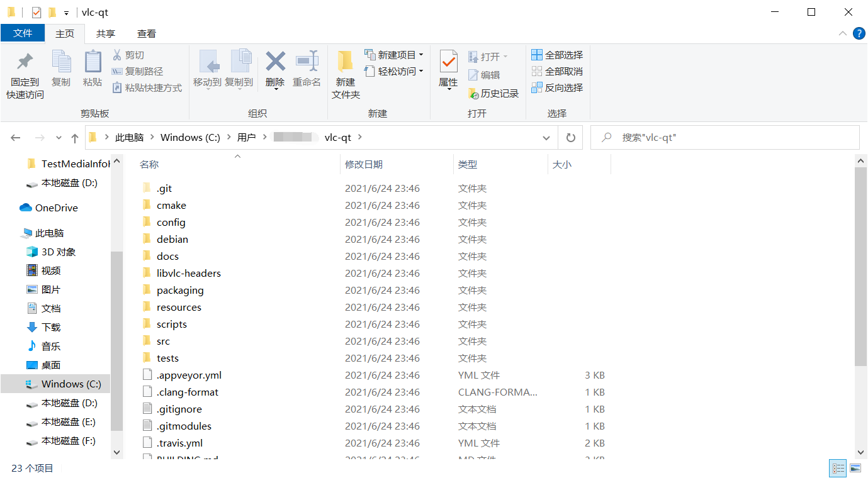This screenshot has height=478, width=868.
Task: Open the 新建项目 (New item) dropdown
Action: coord(394,54)
